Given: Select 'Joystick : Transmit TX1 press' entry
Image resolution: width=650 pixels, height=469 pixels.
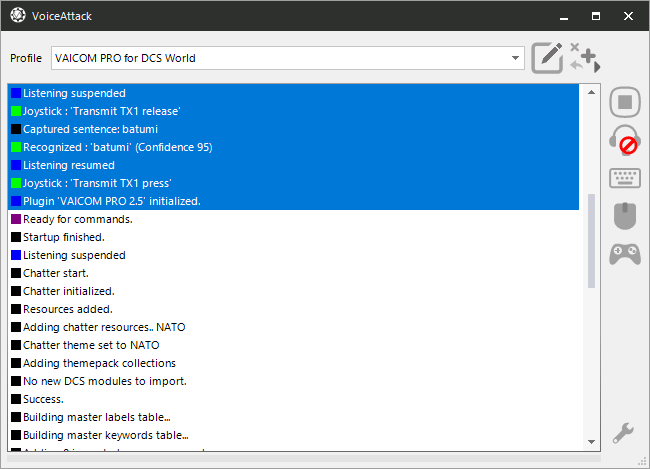Looking at the screenshot, I should tap(293, 183).
